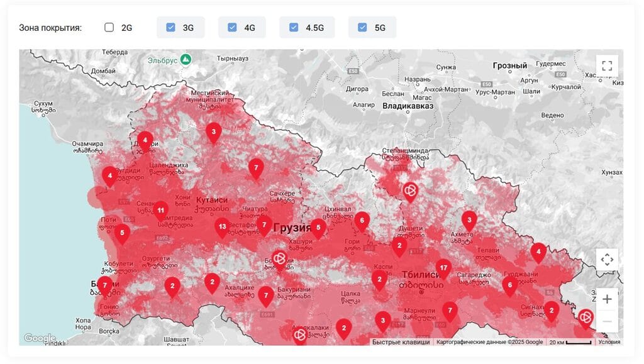Viewport: 644px width, 364px height.
Task: Click the operator logo marker near Степанцминда
Action: (409, 190)
